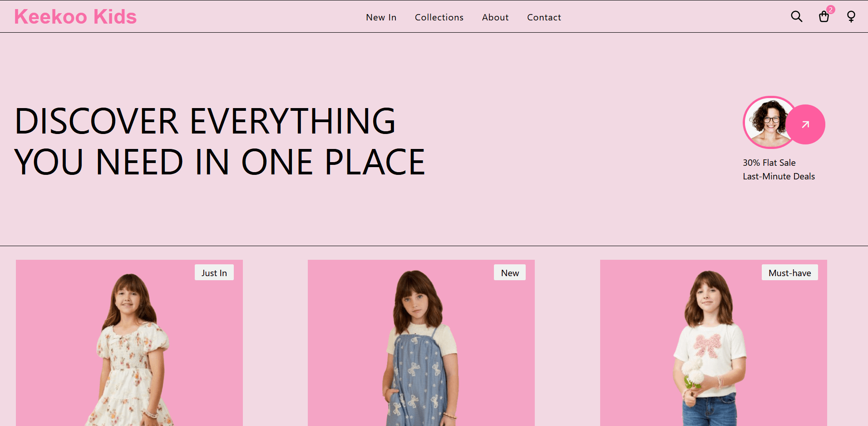The width and height of the screenshot is (868, 426).
Task: Open the bow t-shirt product image
Action: click(x=714, y=343)
